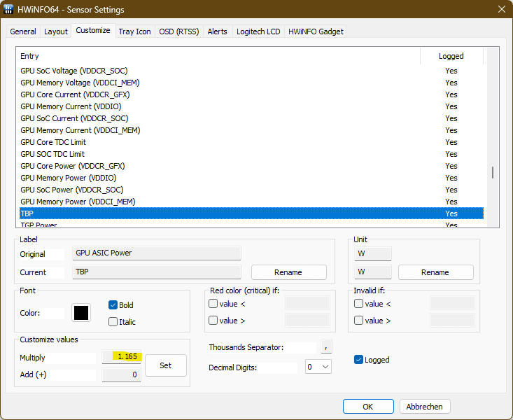Click the Entry column header
513x420 pixels.
point(218,56)
